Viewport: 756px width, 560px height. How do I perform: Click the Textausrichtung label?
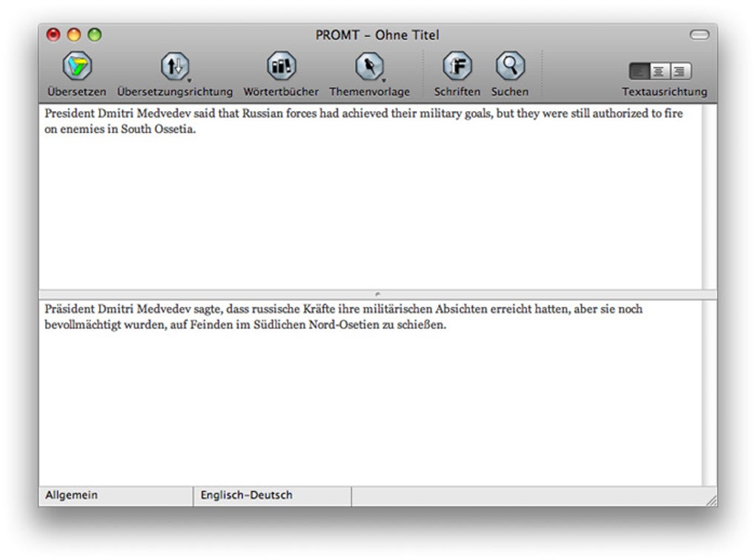point(664,92)
